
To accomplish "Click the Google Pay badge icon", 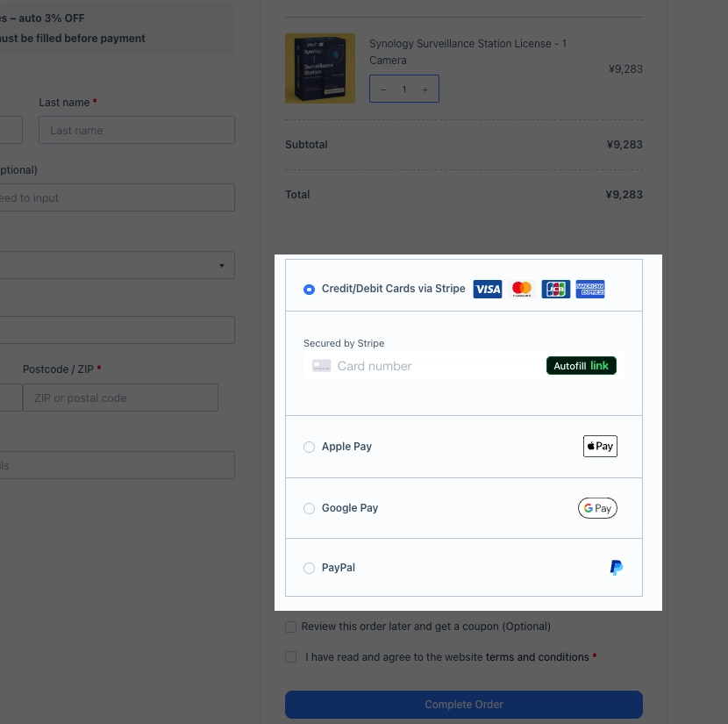I will click(597, 508).
